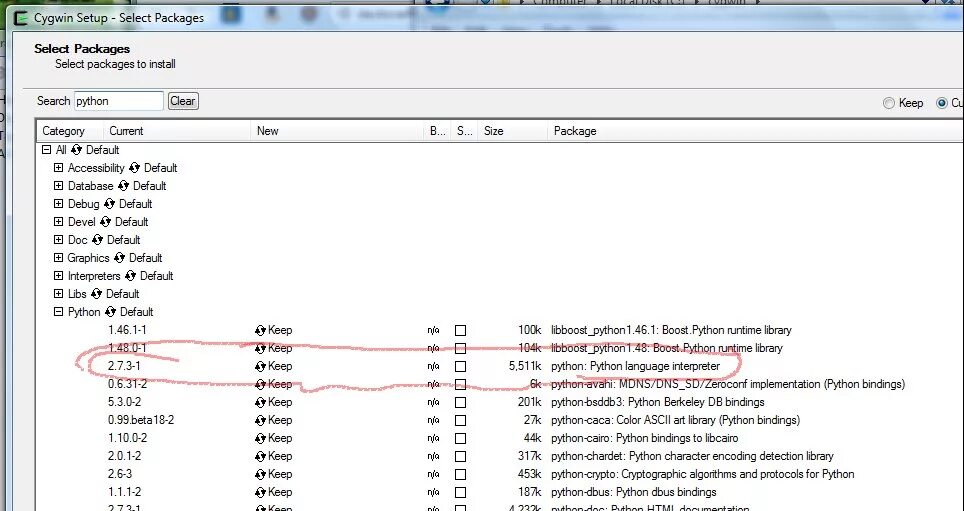Cycle the action icon for Devel category

[105, 222]
